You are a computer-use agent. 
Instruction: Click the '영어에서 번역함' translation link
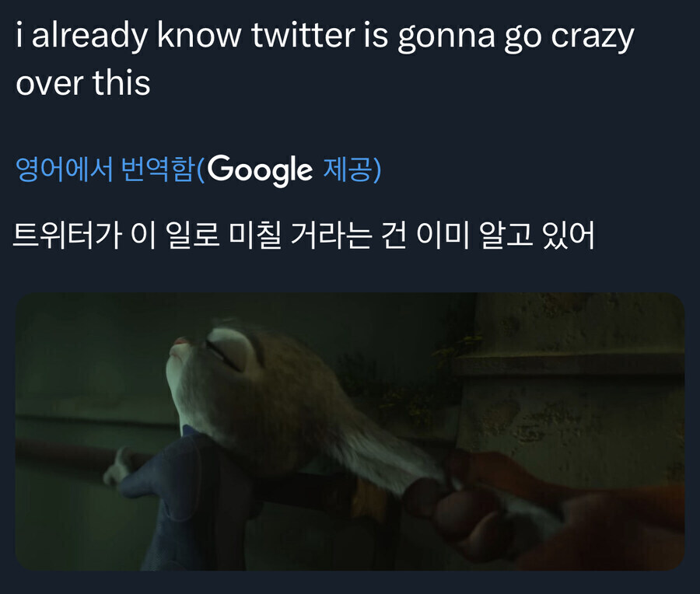104,169
